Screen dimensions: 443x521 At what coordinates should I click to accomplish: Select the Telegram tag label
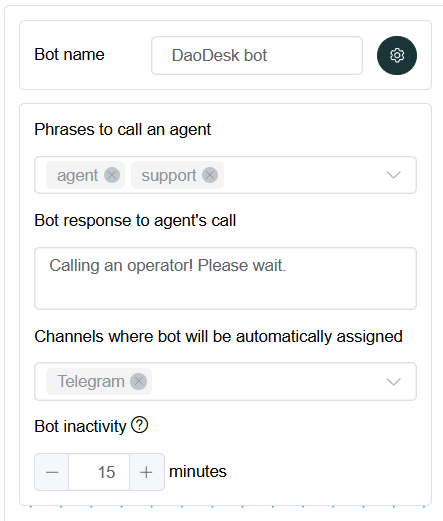(91, 381)
